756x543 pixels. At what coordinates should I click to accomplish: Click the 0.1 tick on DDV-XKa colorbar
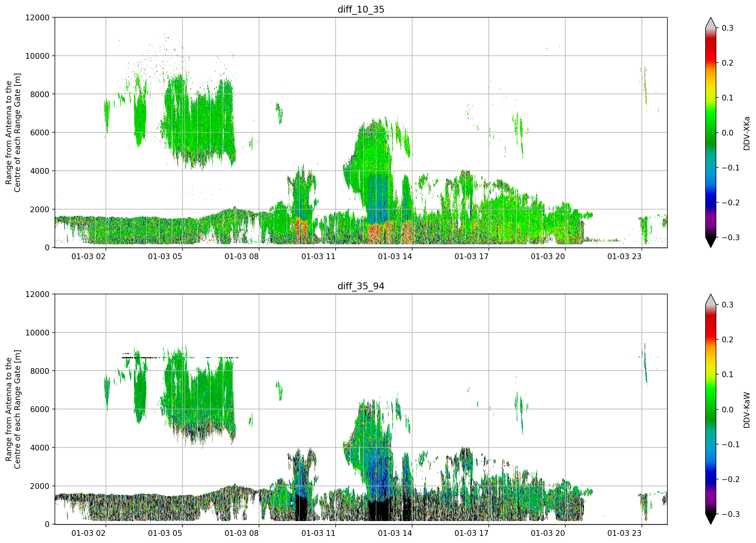[727, 98]
